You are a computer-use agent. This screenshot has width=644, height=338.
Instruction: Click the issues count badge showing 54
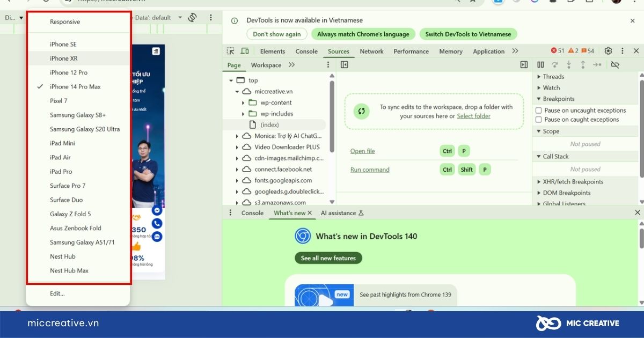(x=588, y=51)
